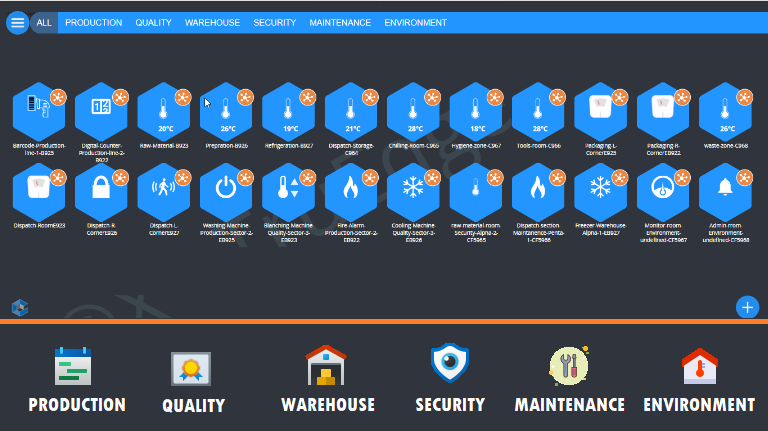The width and height of the screenshot is (768, 431).
Task: Open the MAINTENANCE tab in top bar
Action: click(340, 22)
